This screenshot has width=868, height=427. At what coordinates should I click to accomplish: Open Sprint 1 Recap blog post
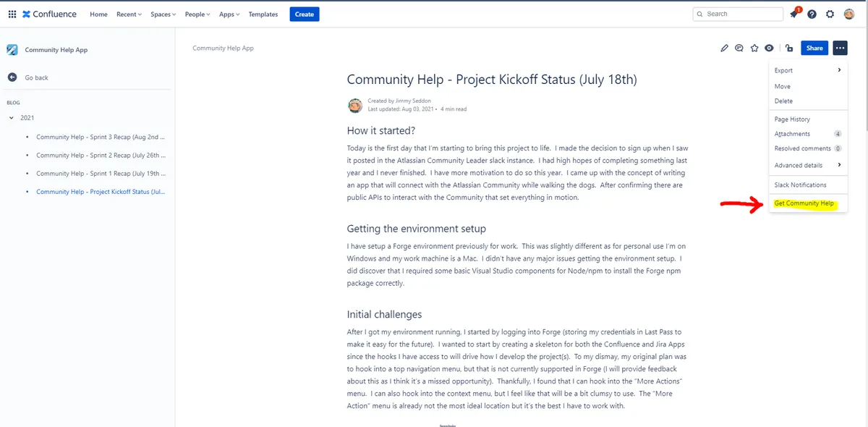point(101,174)
